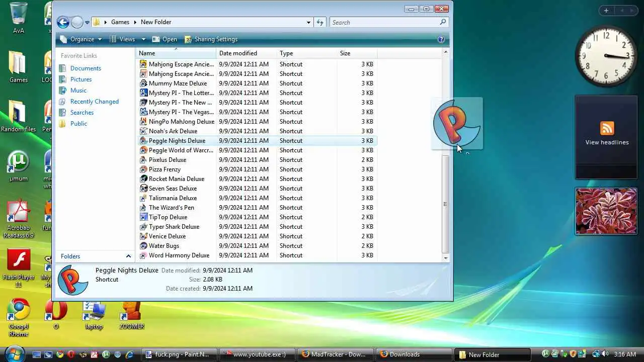This screenshot has height=362, width=644.
Task: Click the sidebar add gadget plus button
Action: point(606,10)
